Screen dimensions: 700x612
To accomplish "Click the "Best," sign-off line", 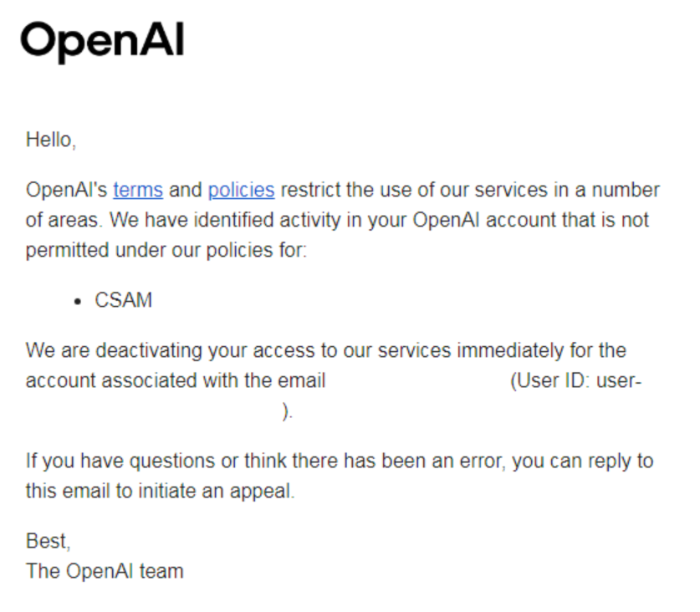I will click(47, 542).
